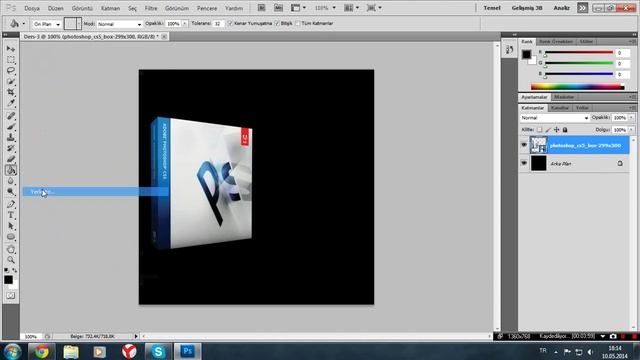Image resolution: width=640 pixels, height=360 pixels.
Task: Select the Type tool
Action: click(x=11, y=215)
